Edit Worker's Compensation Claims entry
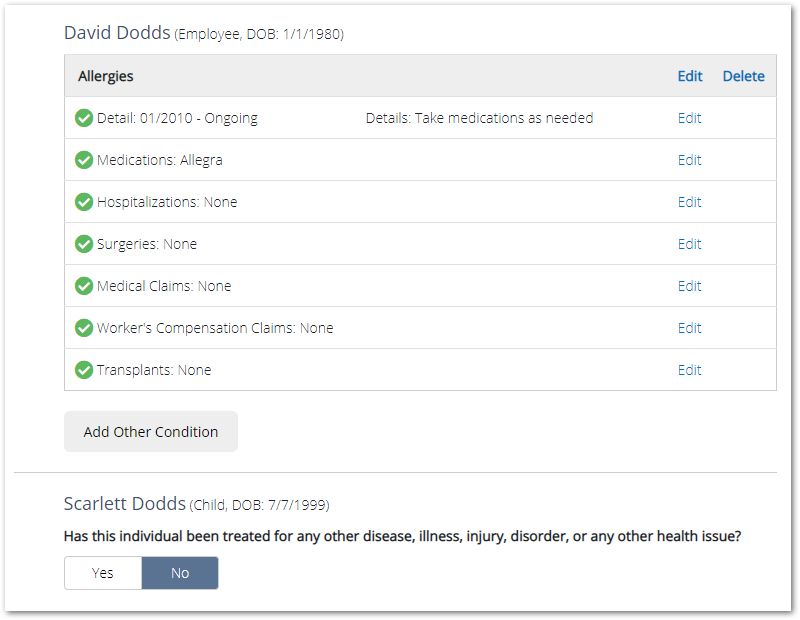Screen dimensions: 800x620 [x=689, y=328]
